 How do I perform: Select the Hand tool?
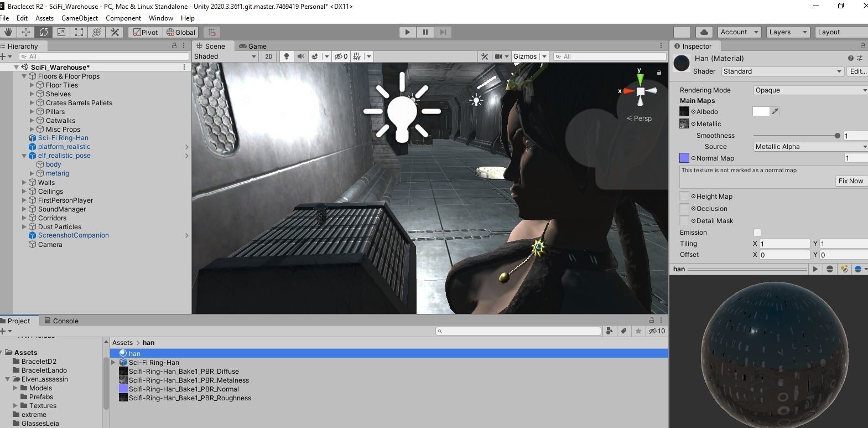(x=8, y=32)
